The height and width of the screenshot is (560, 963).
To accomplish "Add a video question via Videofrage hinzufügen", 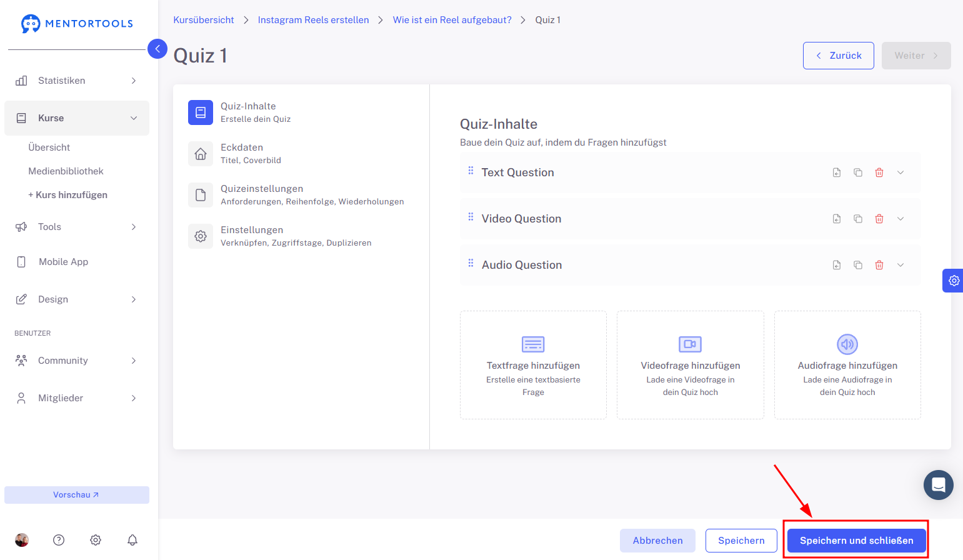I will (691, 365).
